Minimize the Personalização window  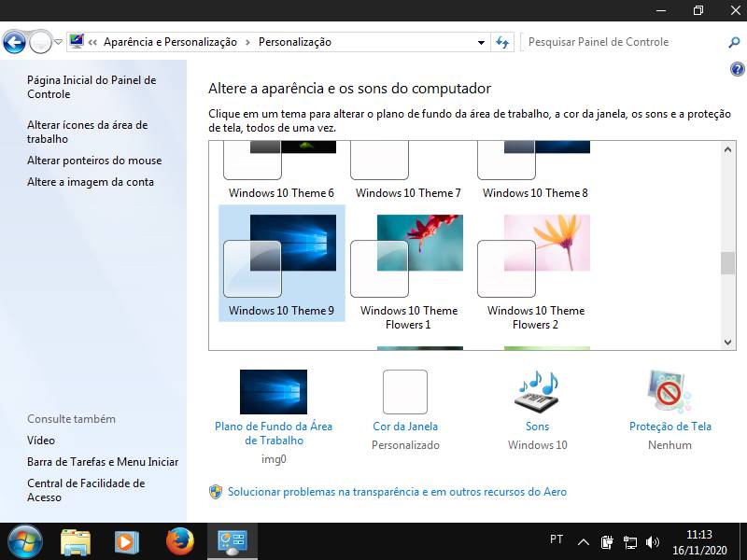[x=661, y=10]
